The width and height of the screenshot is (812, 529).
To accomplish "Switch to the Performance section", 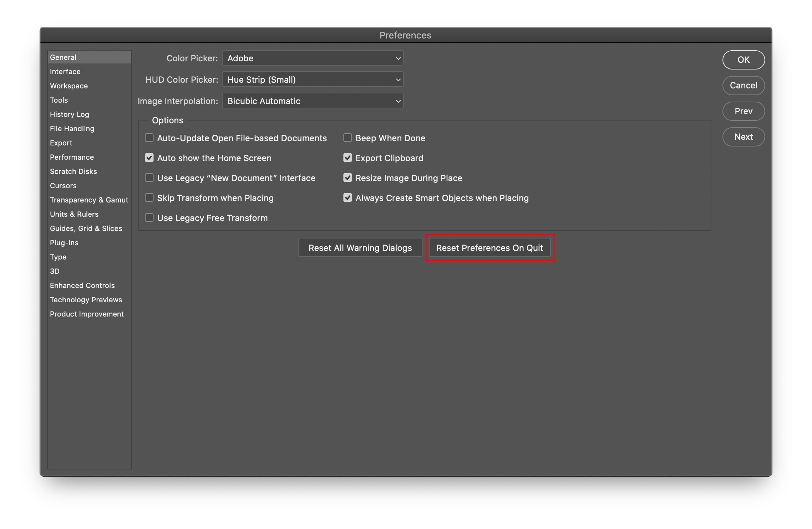I will 72,157.
